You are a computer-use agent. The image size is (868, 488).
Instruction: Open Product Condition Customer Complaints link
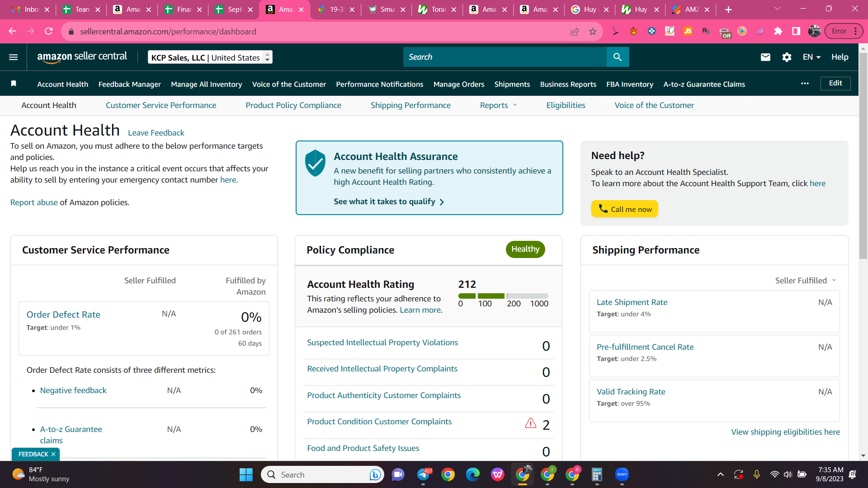(x=379, y=422)
